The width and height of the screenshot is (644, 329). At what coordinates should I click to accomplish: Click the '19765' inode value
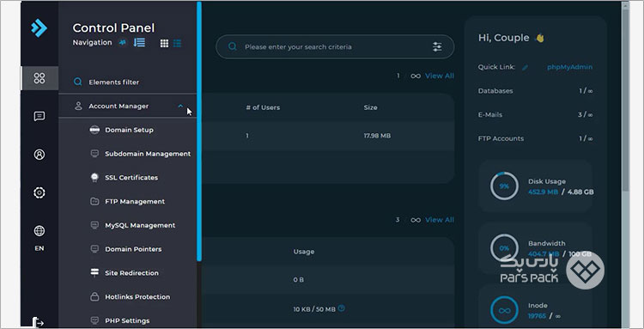pos(537,316)
